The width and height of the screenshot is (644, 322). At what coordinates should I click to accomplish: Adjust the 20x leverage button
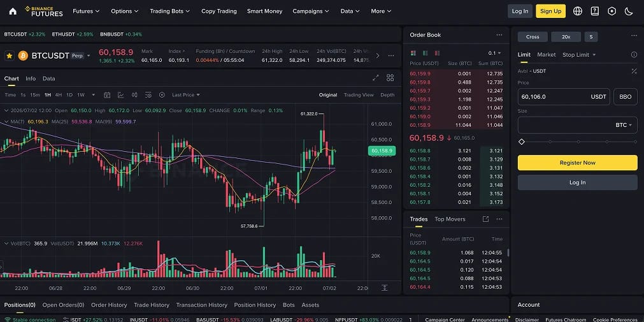coord(566,36)
